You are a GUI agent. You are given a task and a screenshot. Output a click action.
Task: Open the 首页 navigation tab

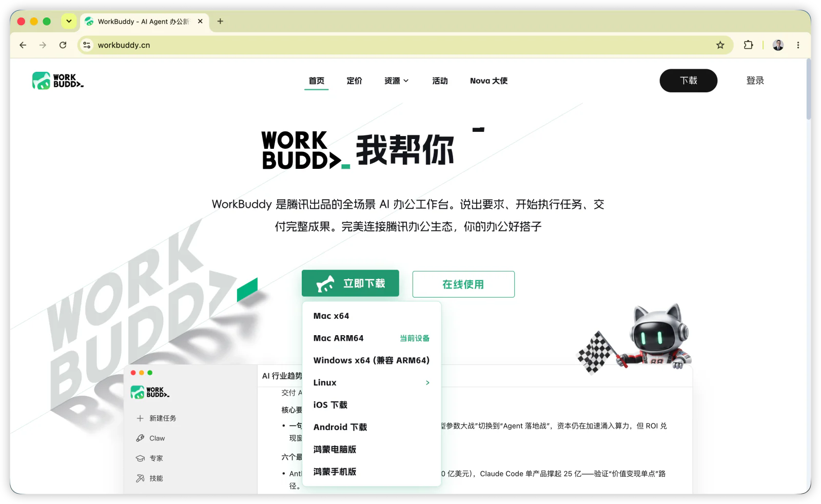(317, 81)
